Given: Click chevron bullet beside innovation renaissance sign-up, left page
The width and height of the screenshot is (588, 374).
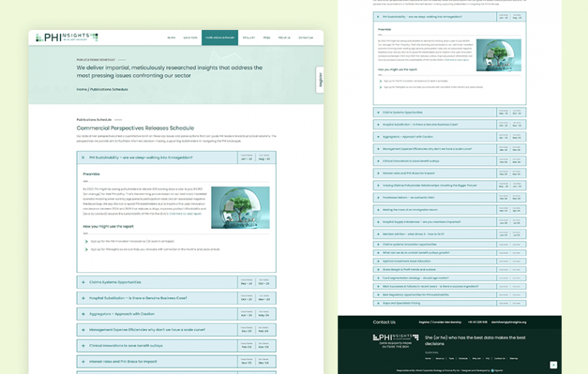Looking at the screenshot, I should 86,241.
